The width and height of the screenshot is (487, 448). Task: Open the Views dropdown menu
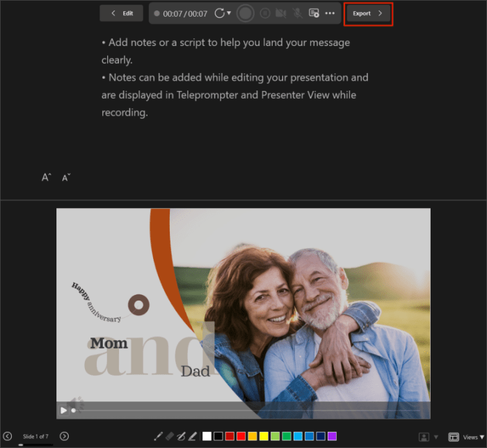[x=466, y=437]
